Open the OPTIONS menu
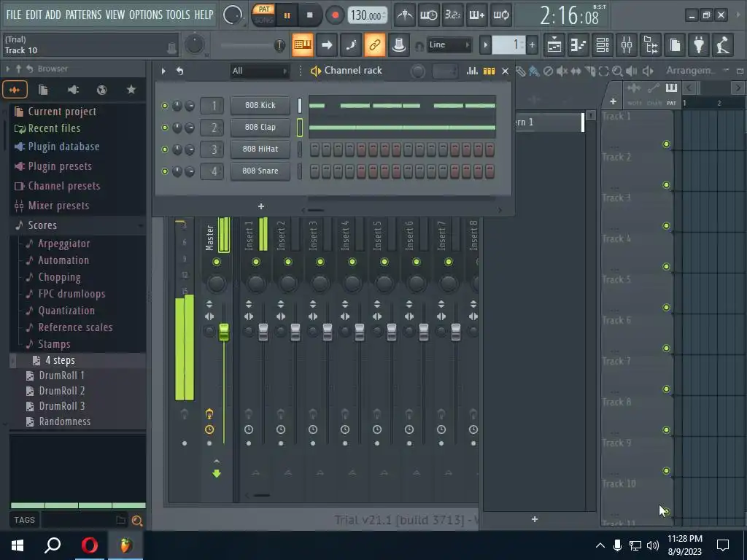Screen dimensions: 747x560 (146, 15)
